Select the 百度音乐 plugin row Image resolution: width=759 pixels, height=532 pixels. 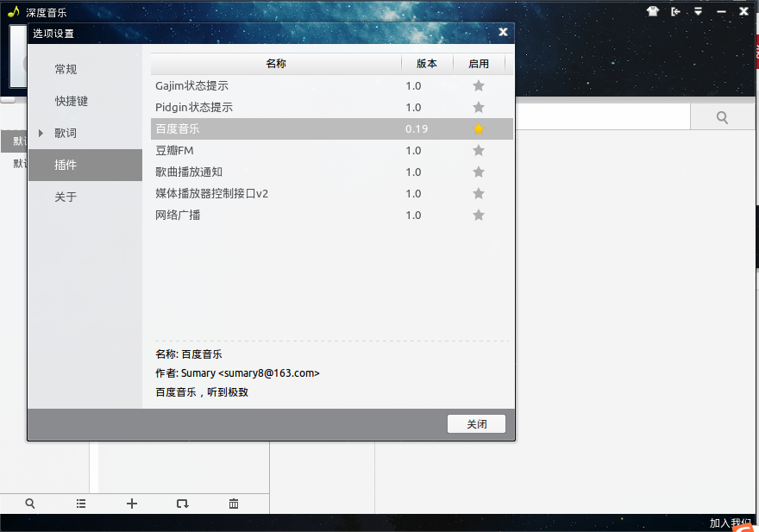coord(332,128)
